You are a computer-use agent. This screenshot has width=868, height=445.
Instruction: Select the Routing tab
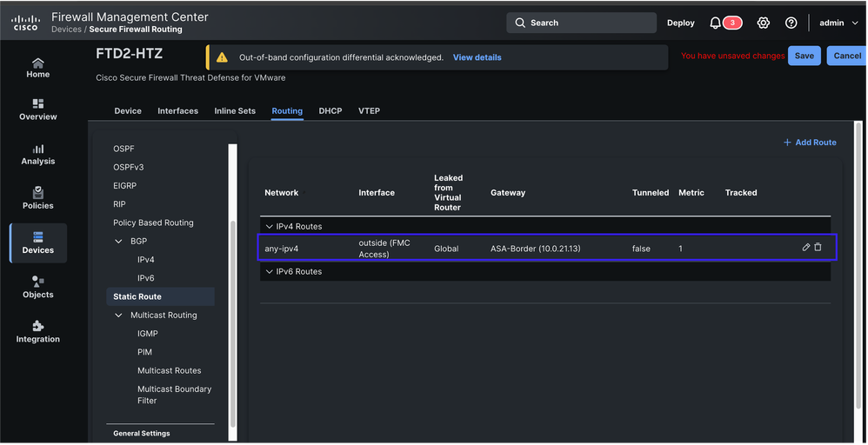coord(287,110)
